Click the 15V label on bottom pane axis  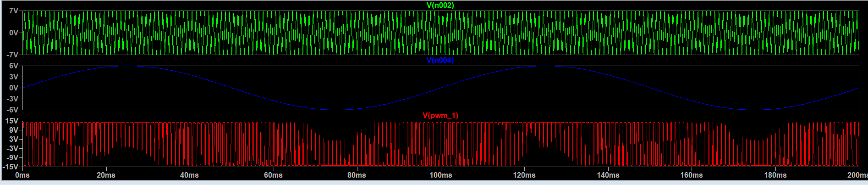12,121
